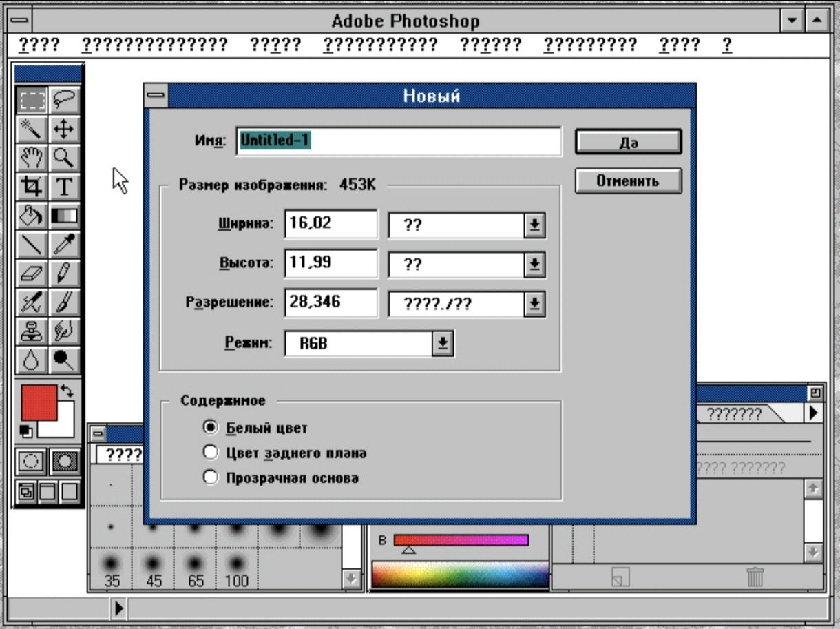Select the 'Белый цвет' radio option
840x629 pixels.
pyautogui.click(x=211, y=428)
